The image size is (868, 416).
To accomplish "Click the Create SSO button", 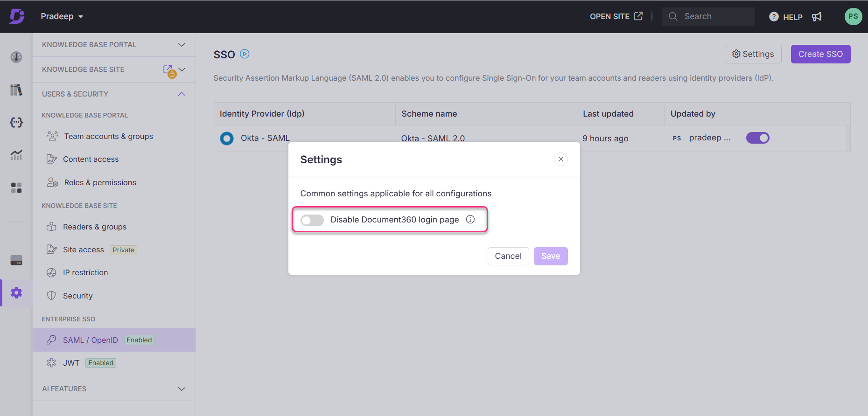I will 820,54.
